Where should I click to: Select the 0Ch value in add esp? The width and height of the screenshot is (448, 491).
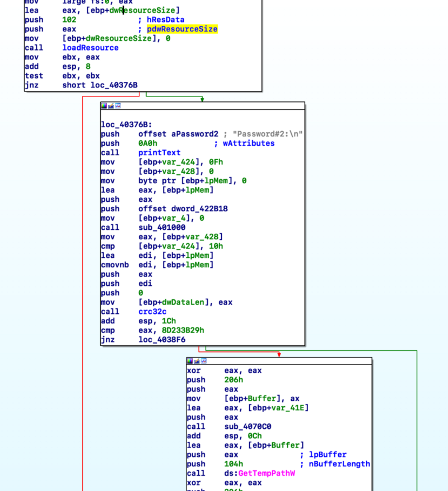(x=255, y=436)
